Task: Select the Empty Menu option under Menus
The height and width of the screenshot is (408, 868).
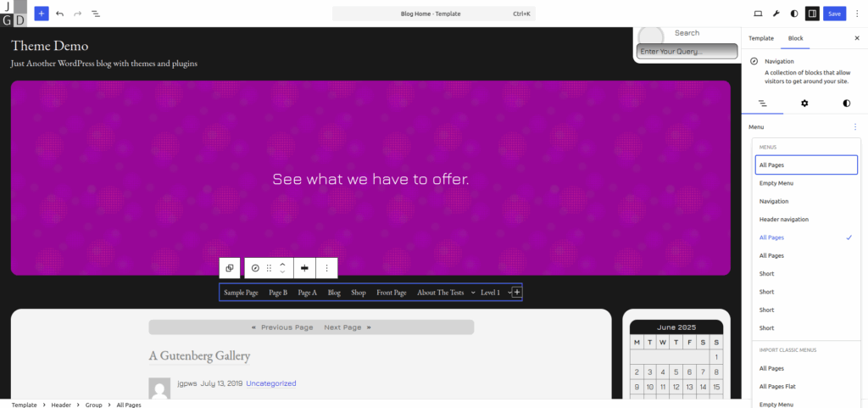Action: (x=776, y=183)
